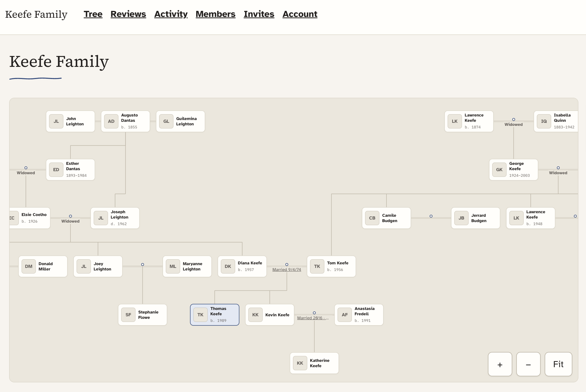This screenshot has height=392, width=586.
Task: Select the Donald Miller card
Action: coord(43,266)
